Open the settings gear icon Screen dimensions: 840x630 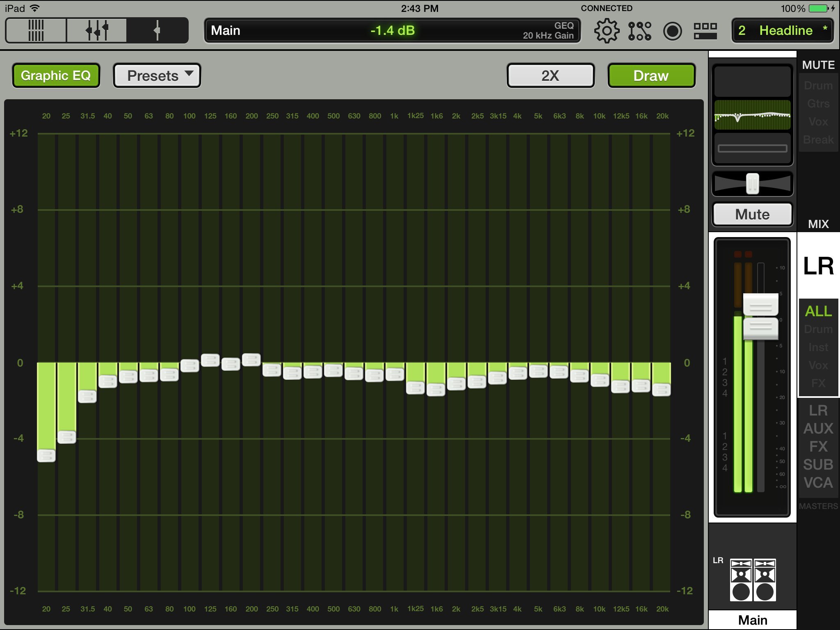pyautogui.click(x=606, y=31)
